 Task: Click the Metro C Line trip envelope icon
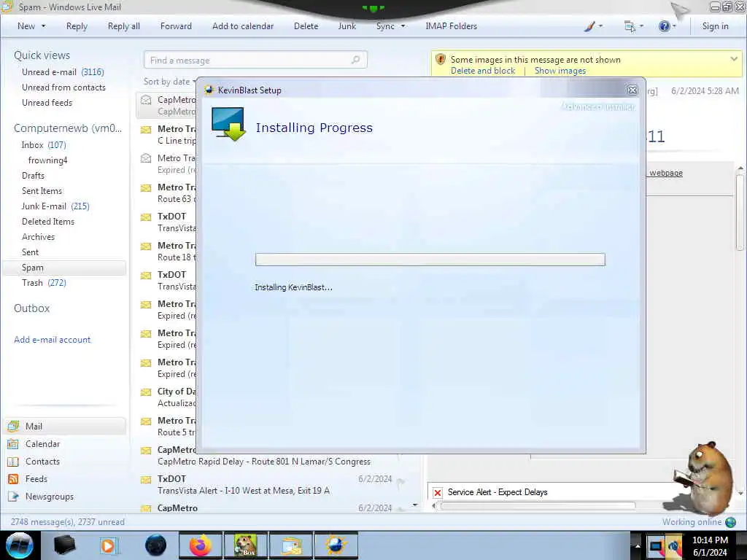(146, 130)
